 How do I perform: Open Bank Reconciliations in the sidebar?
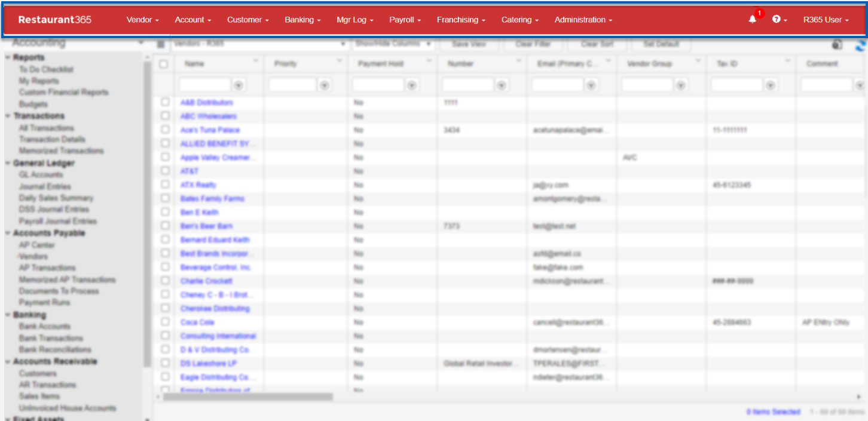click(x=55, y=349)
